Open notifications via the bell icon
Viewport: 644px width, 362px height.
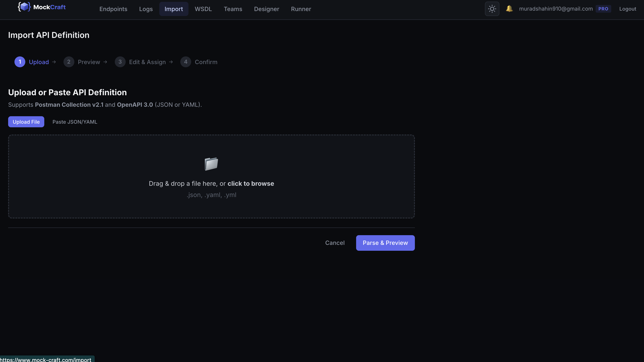pyautogui.click(x=509, y=8)
